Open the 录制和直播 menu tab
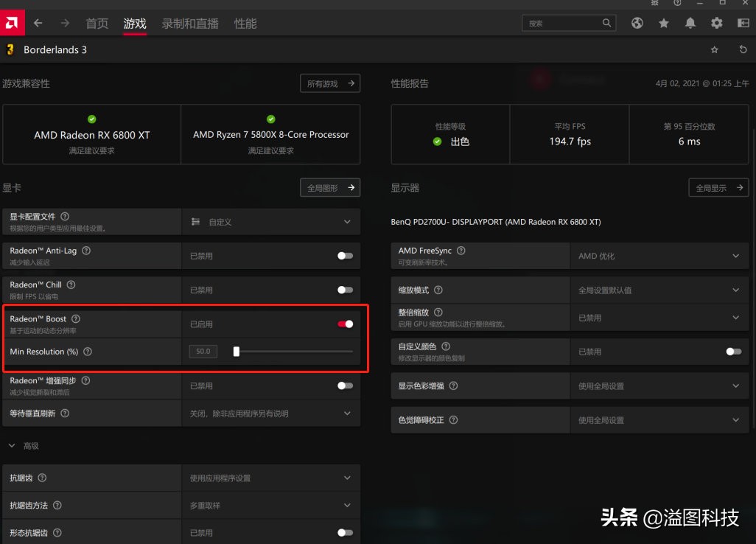This screenshot has width=756, height=544. coord(190,23)
